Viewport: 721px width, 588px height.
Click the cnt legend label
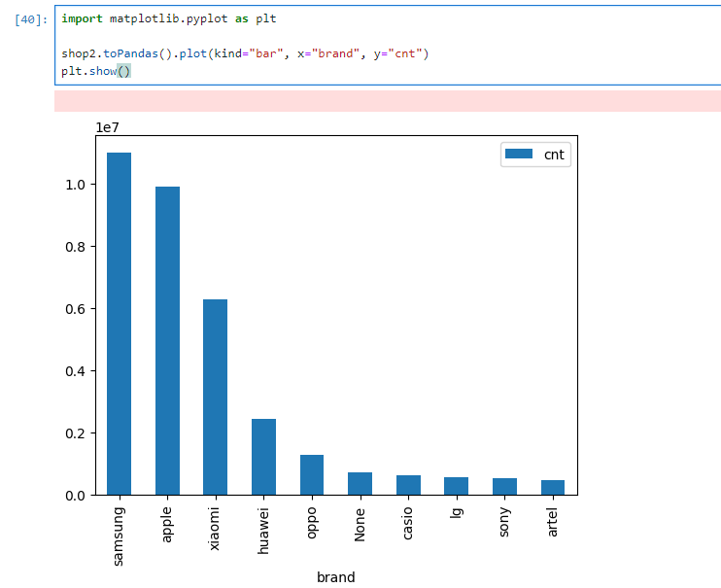(554, 155)
